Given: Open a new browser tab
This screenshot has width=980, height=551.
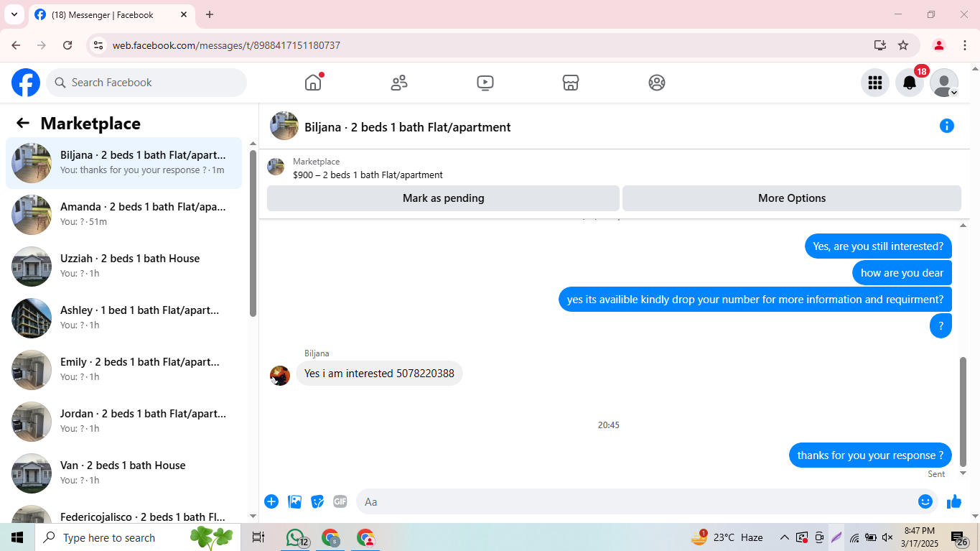Looking at the screenshot, I should 210,14.
